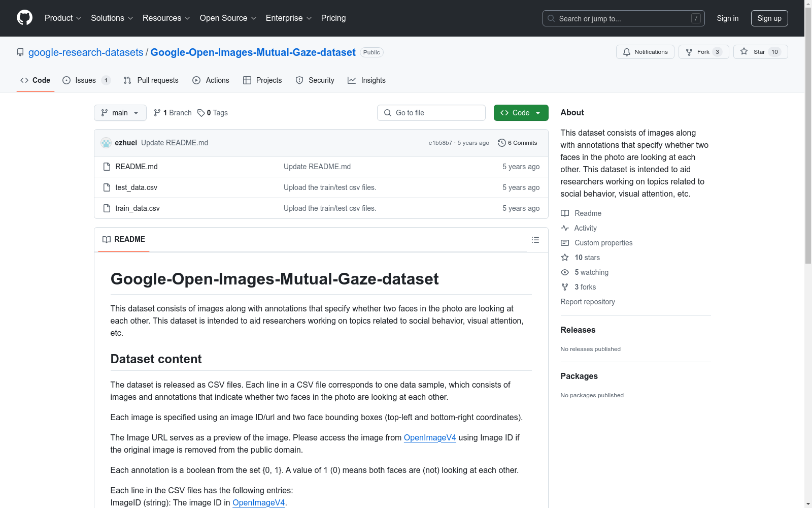This screenshot has height=508, width=812.
Task: Click the tag icon beside 0 Tags
Action: 201,113
